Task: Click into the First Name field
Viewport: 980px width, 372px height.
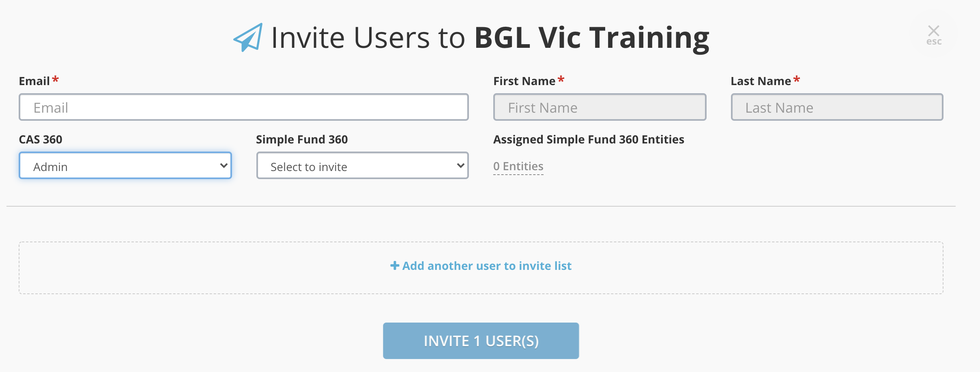Action: click(600, 107)
